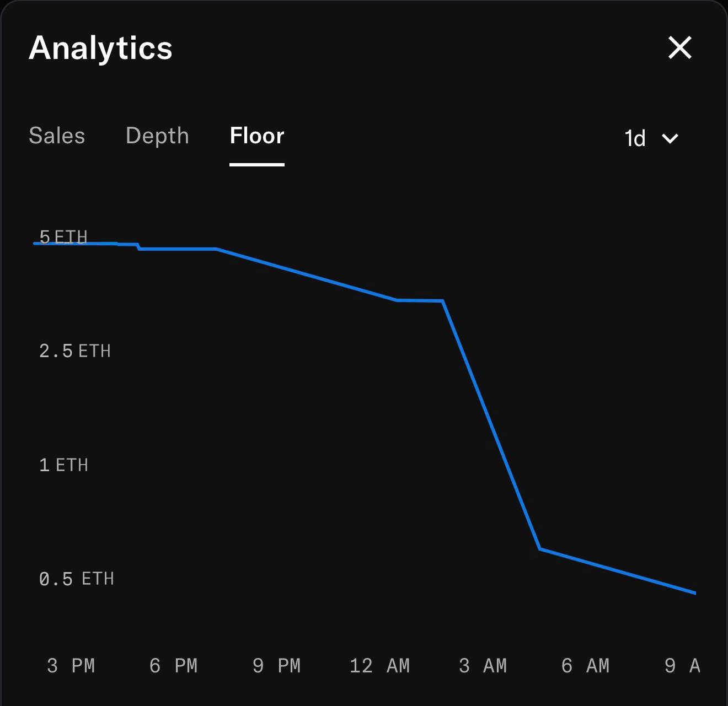Click the steep drop on the floor line
The height and width of the screenshot is (706, 728).
point(491,424)
